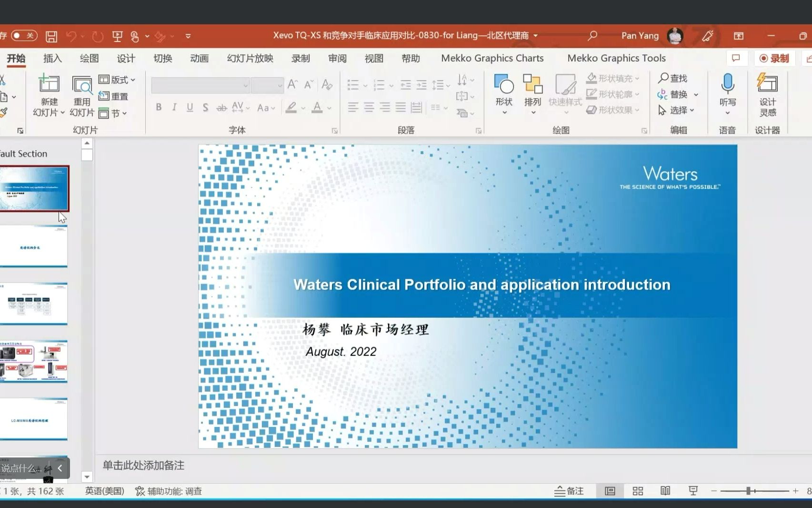Click the pen/ink icon in title bar
The width and height of the screenshot is (812, 508).
707,36
